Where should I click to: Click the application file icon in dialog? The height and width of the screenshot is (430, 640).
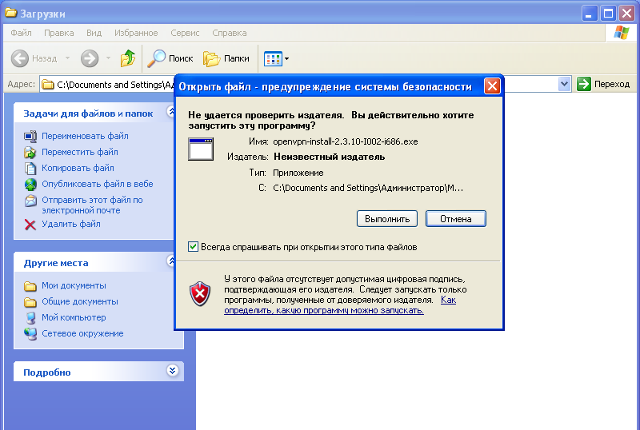[201, 149]
